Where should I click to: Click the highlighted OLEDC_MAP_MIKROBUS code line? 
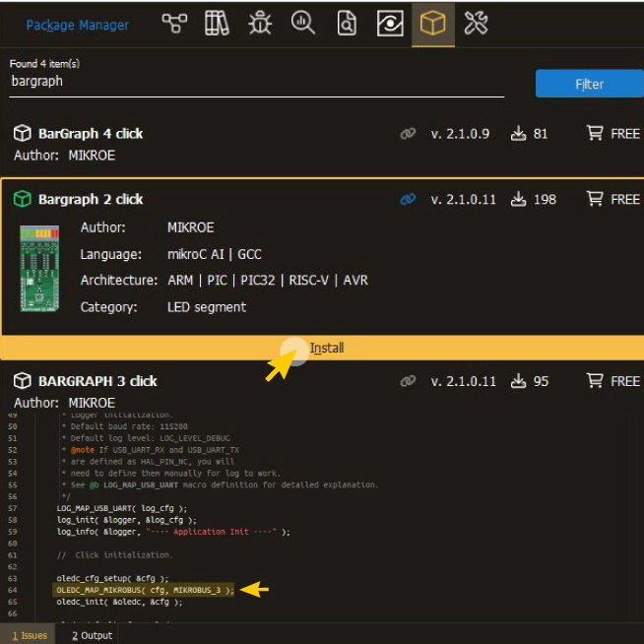144,590
